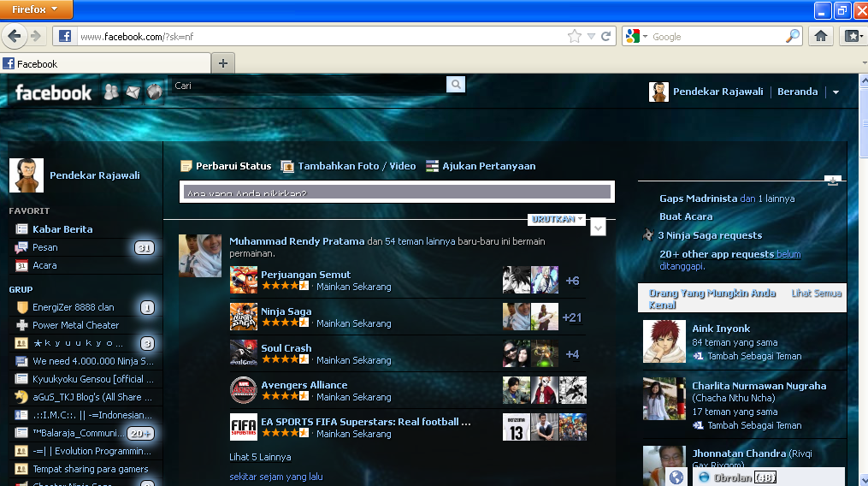This screenshot has width=868, height=486.
Task: Click the Buat Acara link
Action: 686,216
